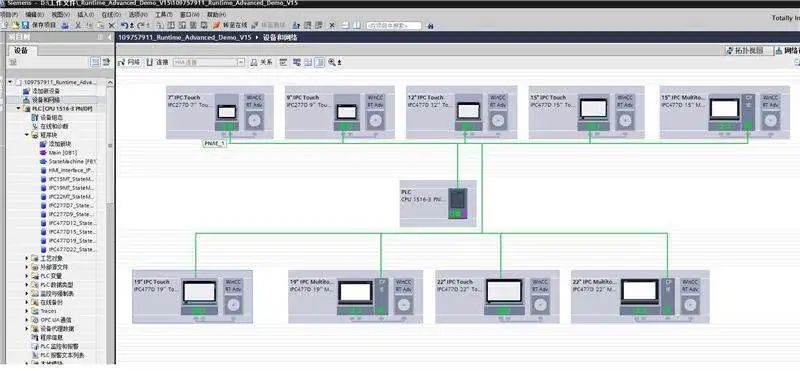Click the 保存项目 (save project) toolbar button
This screenshot has height=371, width=800.
(39, 25)
